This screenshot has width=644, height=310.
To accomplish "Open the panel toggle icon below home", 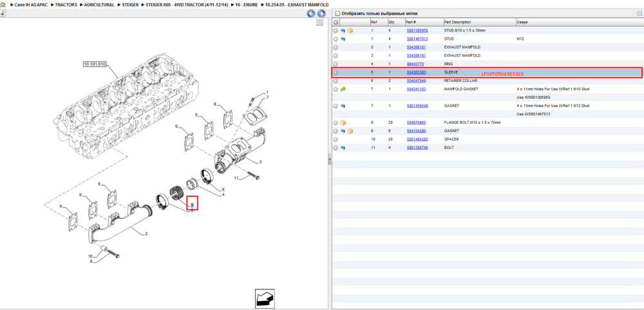I will (3, 14).
